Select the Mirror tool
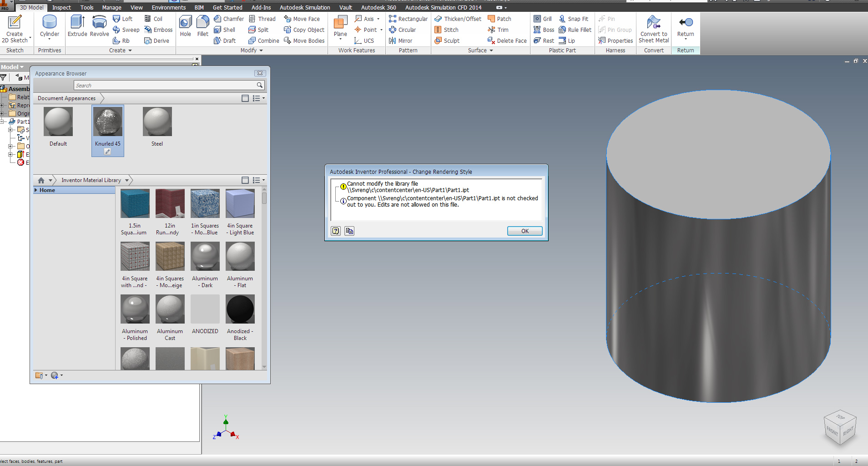The width and height of the screenshot is (868, 466). 400,41
